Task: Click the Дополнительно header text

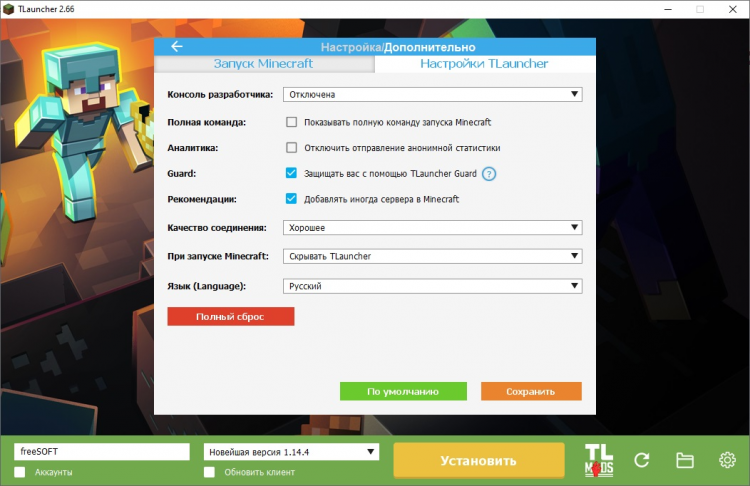Action: (430, 47)
